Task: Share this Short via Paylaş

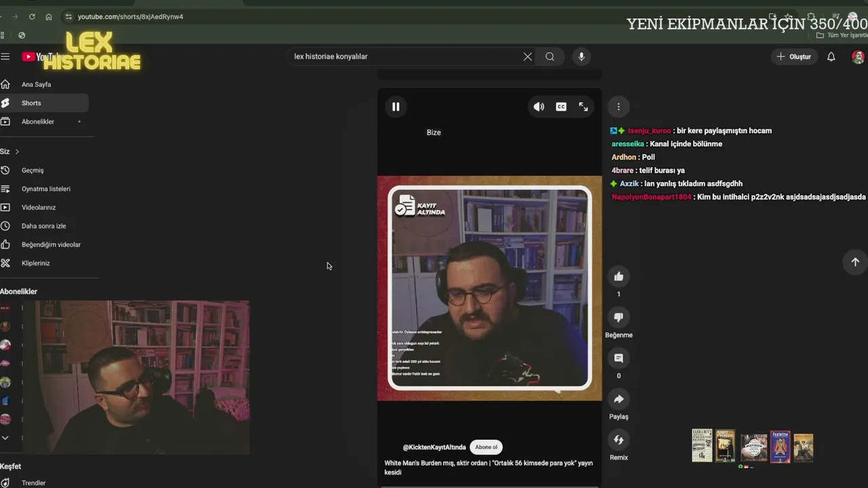Action: point(618,399)
